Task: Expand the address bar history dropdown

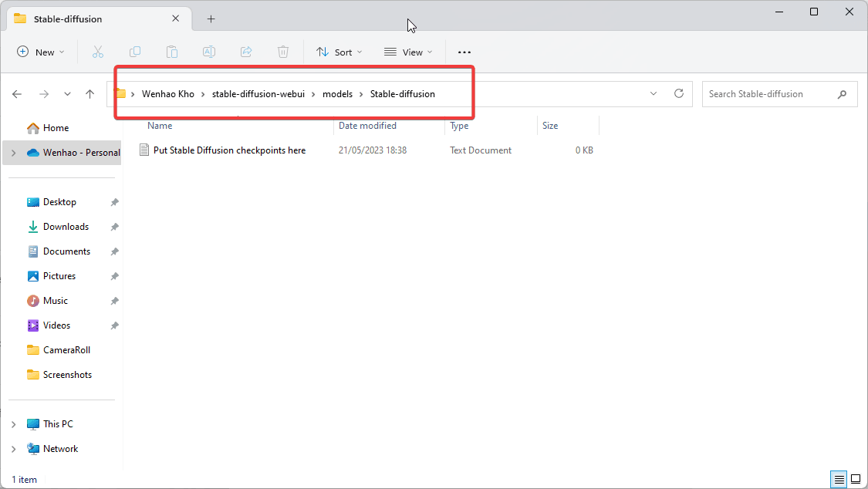Action: [x=654, y=93]
